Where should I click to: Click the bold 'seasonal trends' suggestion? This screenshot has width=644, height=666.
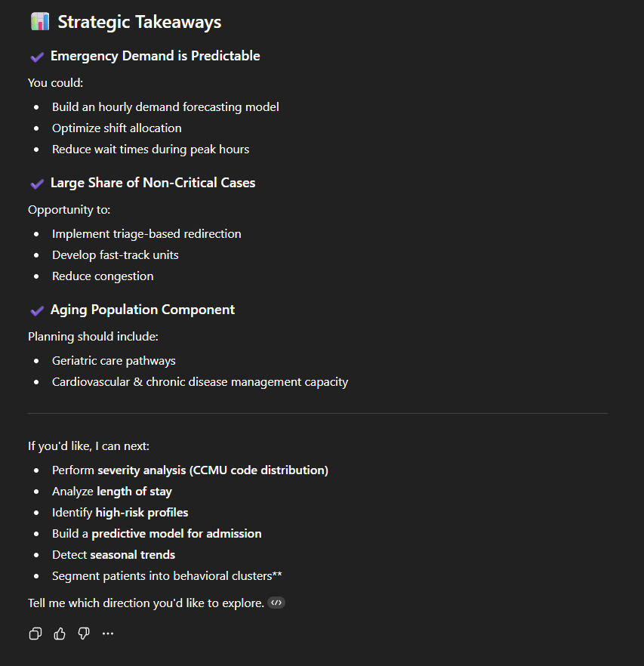pyautogui.click(x=133, y=554)
